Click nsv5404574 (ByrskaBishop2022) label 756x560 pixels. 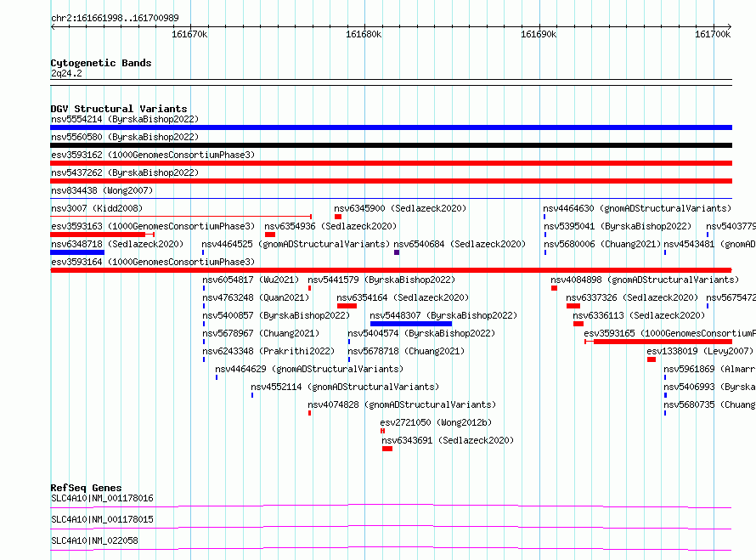click(421, 333)
